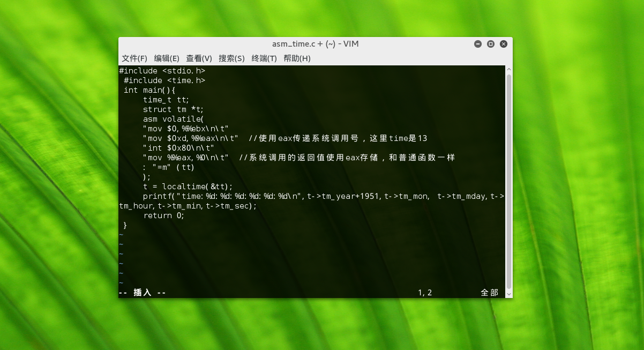
Task: Click the return 0; line
Action: (163, 215)
